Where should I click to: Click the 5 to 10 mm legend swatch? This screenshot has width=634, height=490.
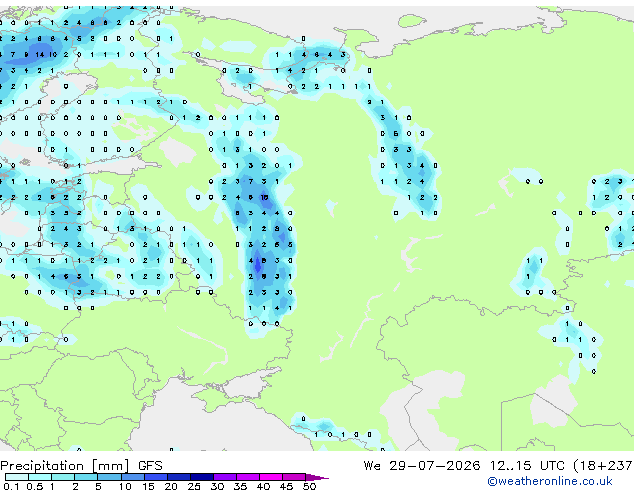pyautogui.click(x=109, y=477)
